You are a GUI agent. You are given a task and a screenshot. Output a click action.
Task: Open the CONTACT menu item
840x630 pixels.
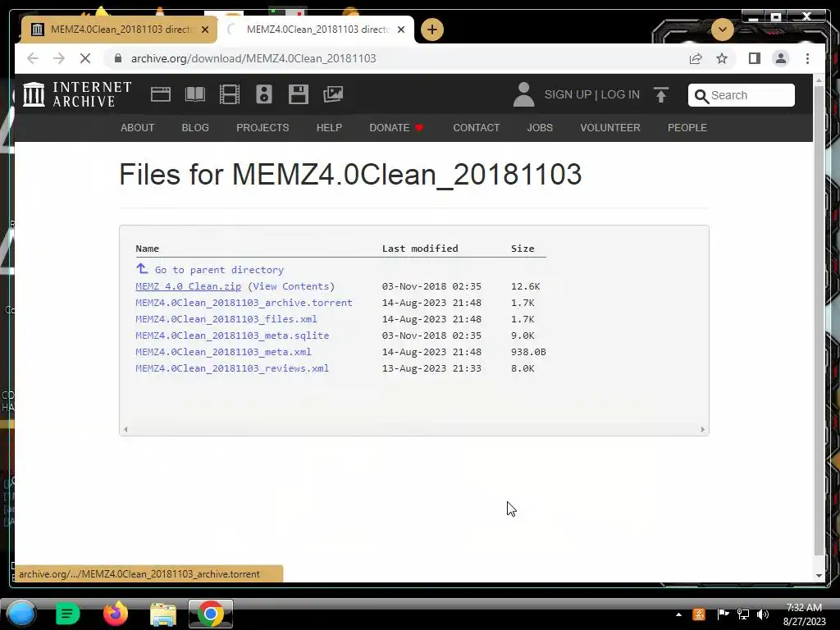[477, 127]
